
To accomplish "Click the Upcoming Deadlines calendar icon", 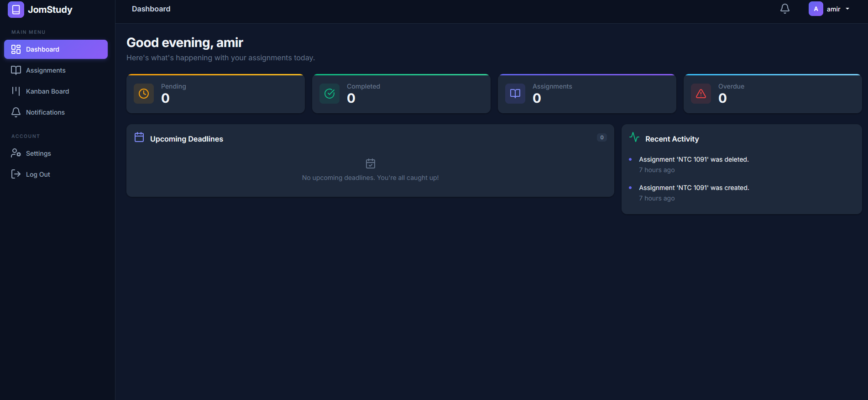I will tap(139, 137).
